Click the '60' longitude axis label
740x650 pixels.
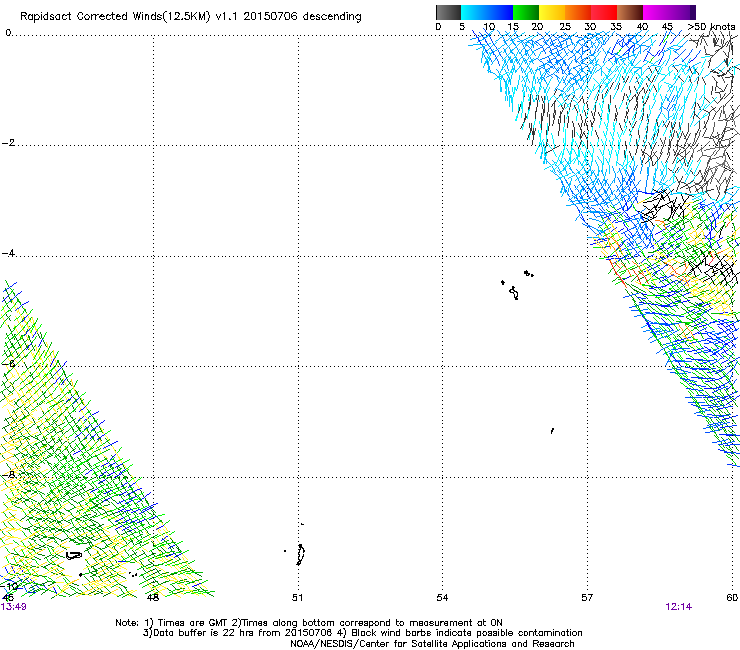732,598
